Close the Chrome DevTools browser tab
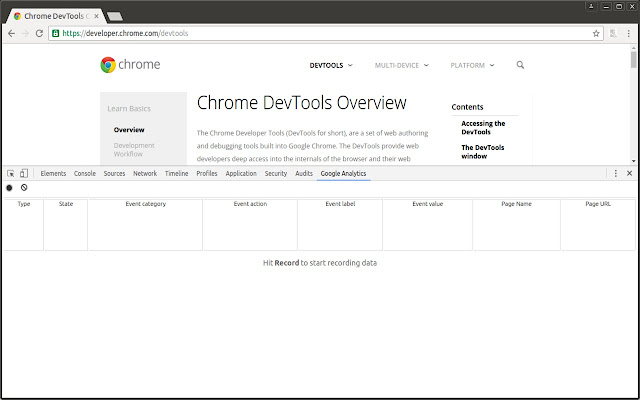Viewport: 640px width, 400px height. [x=96, y=16]
